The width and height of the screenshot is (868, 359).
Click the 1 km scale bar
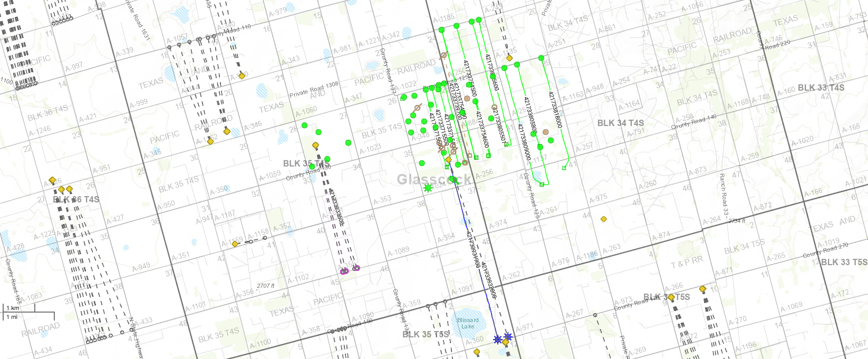(12, 308)
